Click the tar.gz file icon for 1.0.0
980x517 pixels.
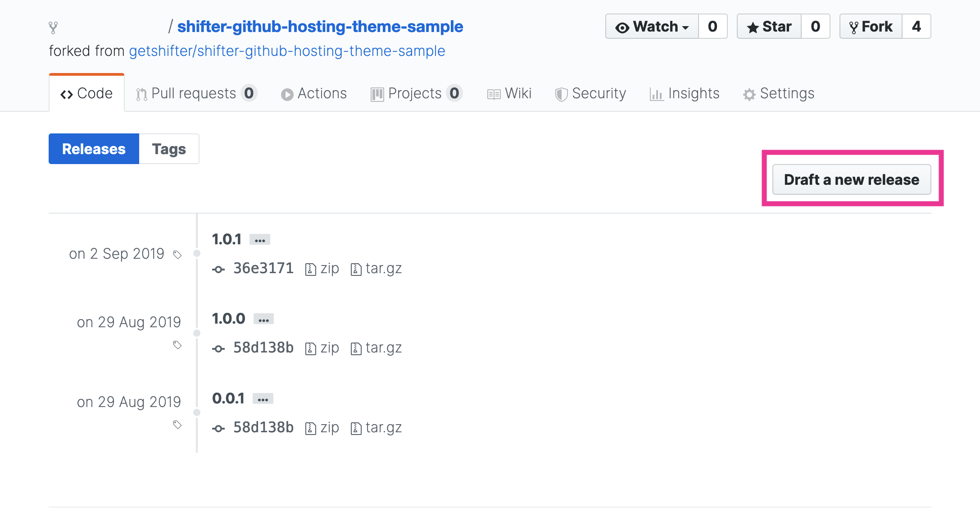tap(356, 349)
